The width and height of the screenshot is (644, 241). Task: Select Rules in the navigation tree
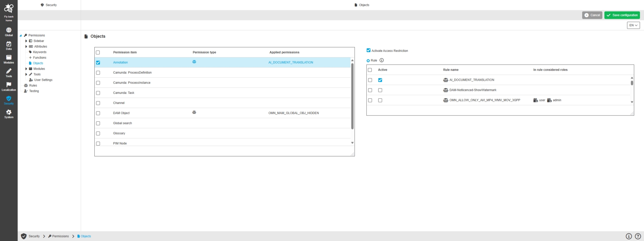point(33,86)
